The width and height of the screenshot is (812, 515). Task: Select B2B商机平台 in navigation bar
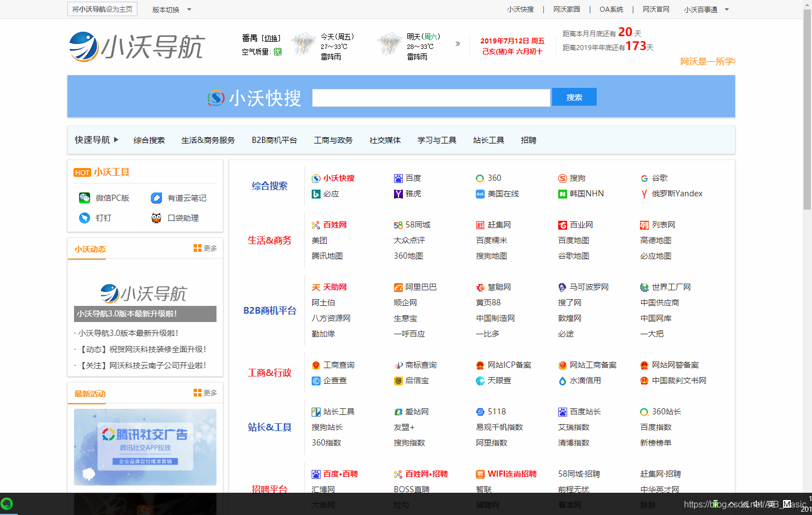coord(274,140)
